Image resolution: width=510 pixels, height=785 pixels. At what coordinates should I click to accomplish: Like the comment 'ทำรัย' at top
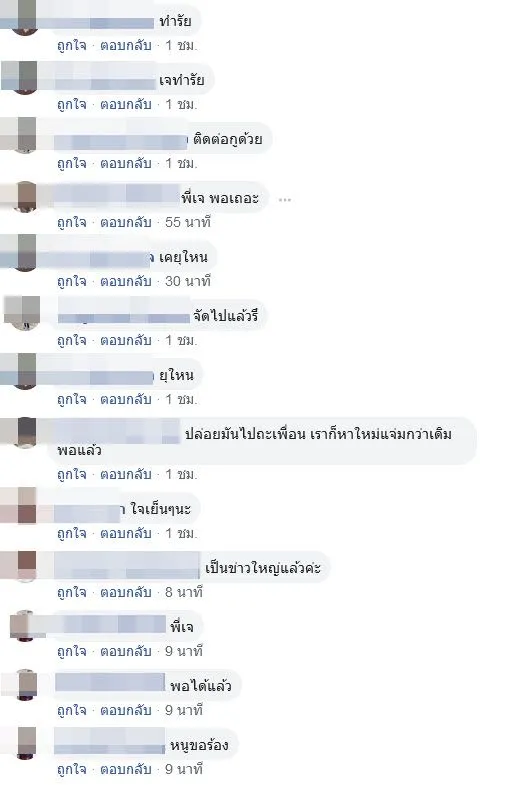click(x=72, y=46)
